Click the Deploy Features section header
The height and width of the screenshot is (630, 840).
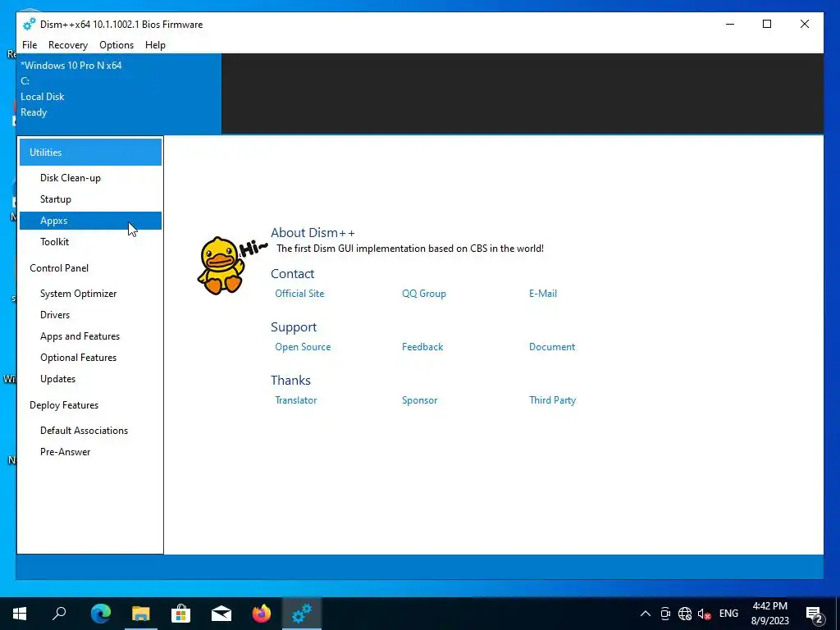(x=90, y=405)
